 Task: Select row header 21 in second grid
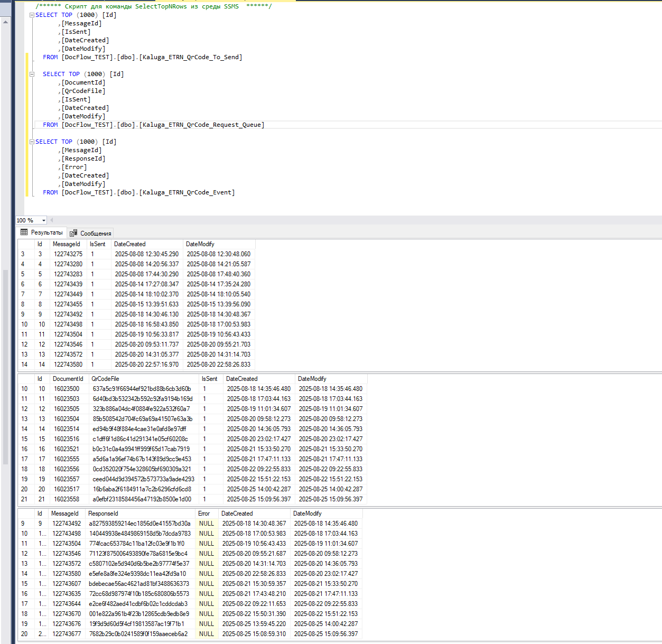tap(25, 499)
